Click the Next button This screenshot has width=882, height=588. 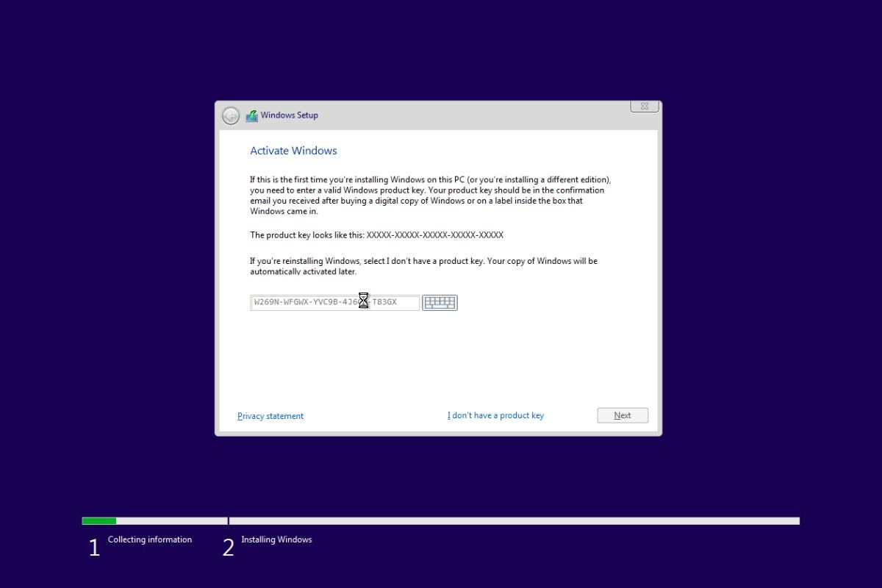pos(623,415)
